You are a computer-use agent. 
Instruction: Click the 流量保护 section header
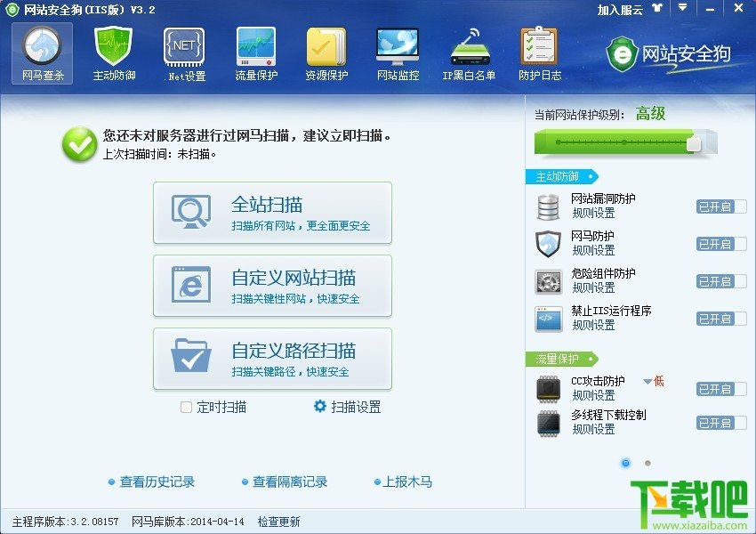(x=562, y=359)
